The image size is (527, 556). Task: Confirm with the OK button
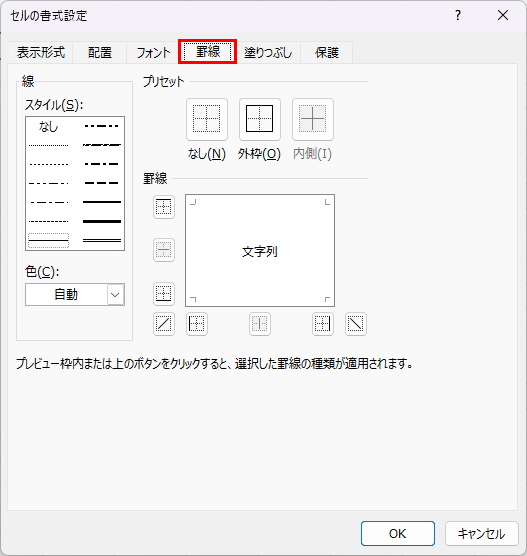[x=398, y=533]
